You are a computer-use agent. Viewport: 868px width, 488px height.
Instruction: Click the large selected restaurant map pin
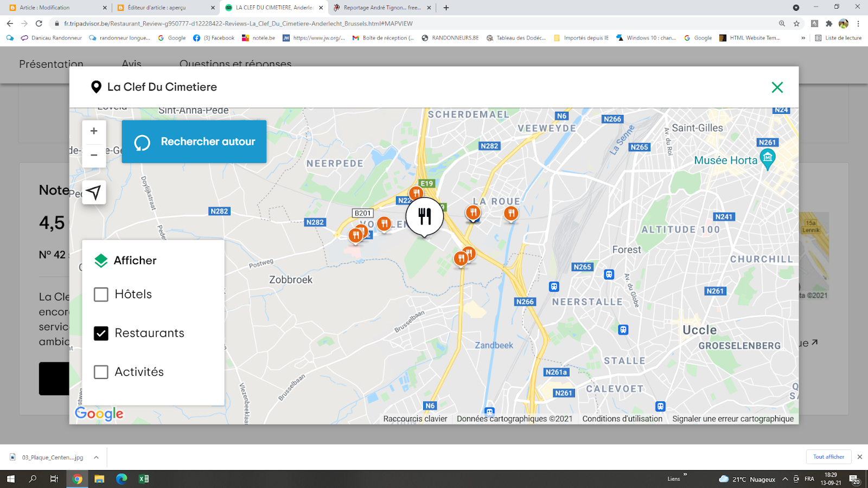tap(425, 217)
